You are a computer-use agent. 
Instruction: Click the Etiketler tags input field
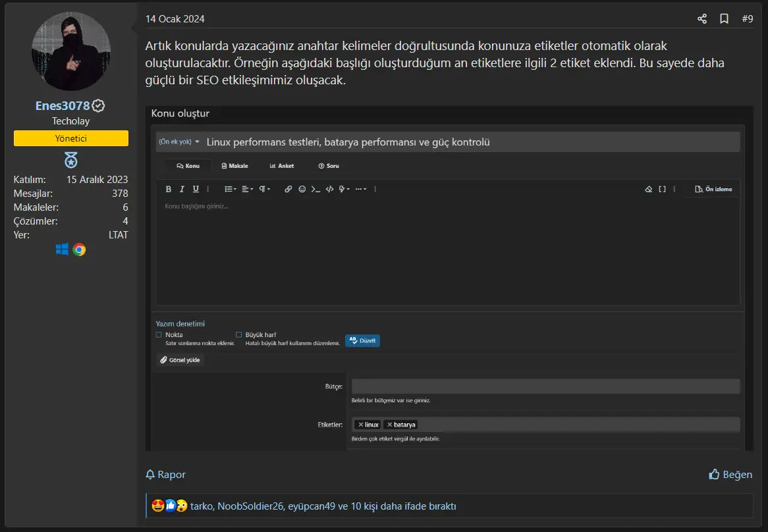(545, 425)
